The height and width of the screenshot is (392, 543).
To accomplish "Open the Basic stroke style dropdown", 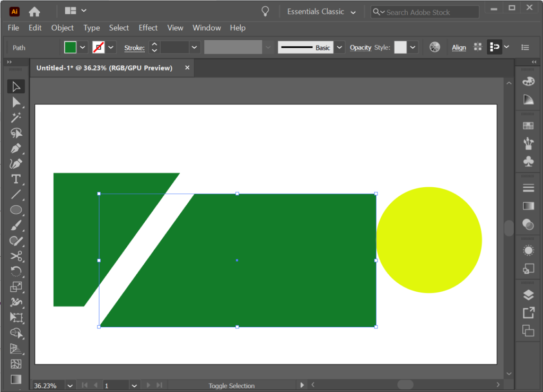I will click(339, 47).
